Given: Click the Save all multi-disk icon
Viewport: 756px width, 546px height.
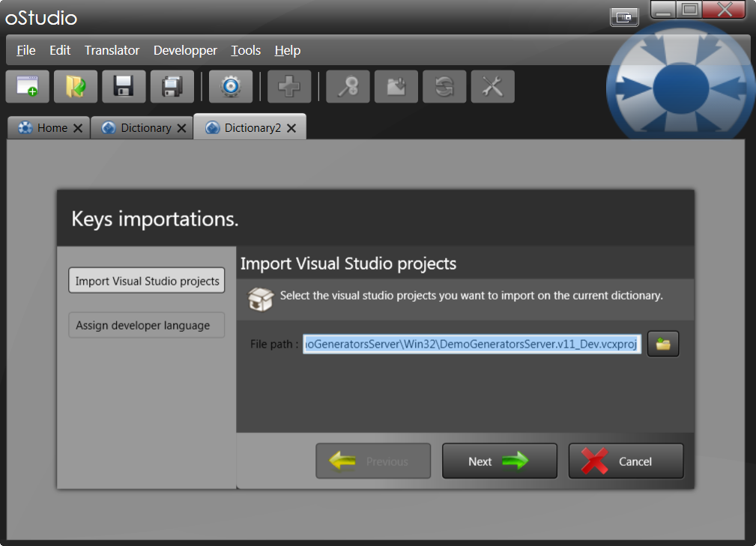Looking at the screenshot, I should (x=172, y=86).
